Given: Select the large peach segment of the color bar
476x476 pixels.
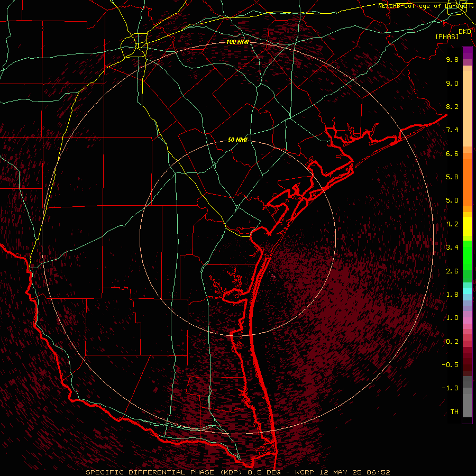Looking at the screenshot, I should [x=467, y=108].
